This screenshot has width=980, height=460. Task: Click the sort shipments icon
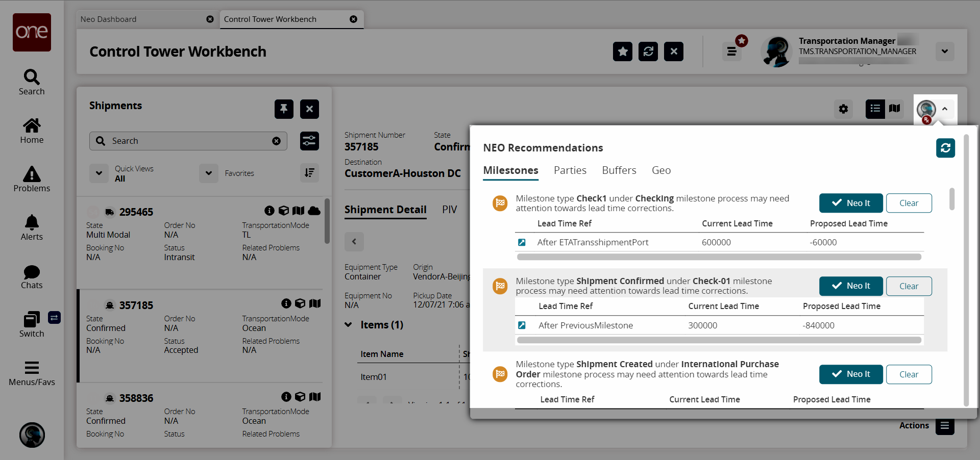coord(309,173)
